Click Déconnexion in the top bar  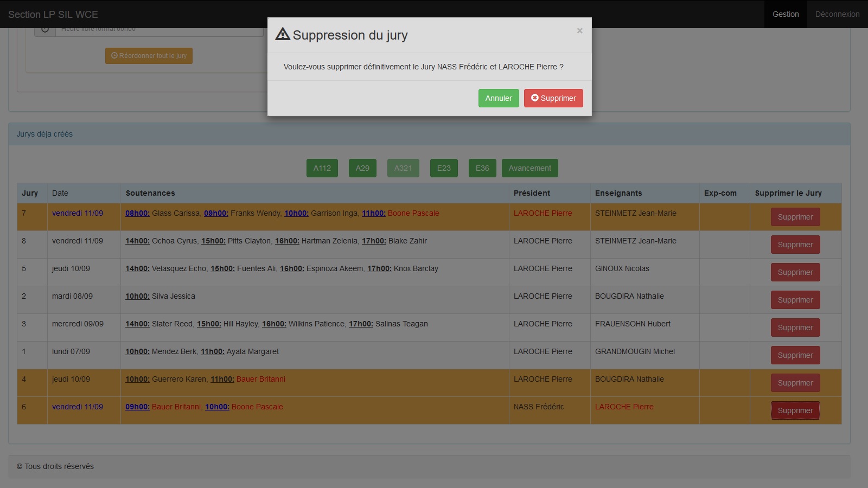pos(837,14)
